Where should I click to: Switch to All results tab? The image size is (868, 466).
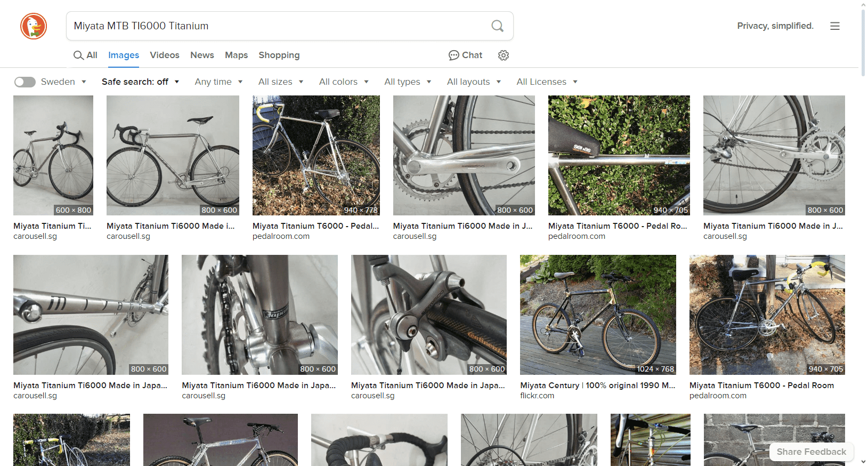pos(85,55)
